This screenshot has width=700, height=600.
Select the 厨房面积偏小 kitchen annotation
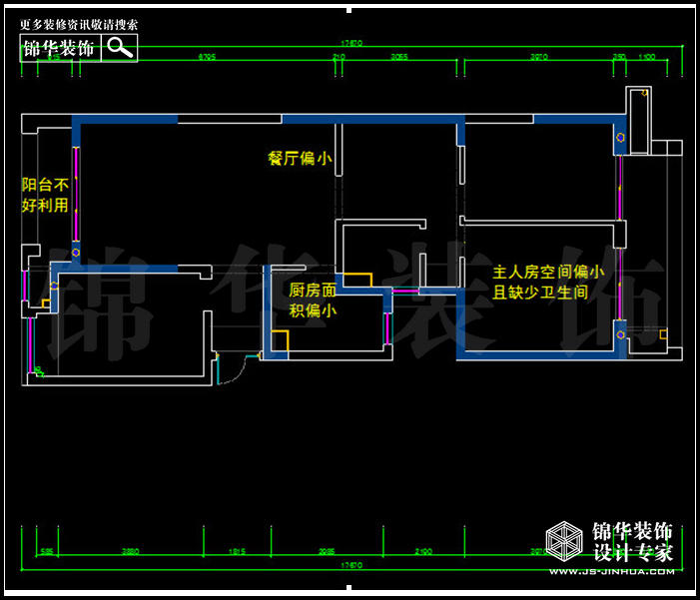[313, 300]
